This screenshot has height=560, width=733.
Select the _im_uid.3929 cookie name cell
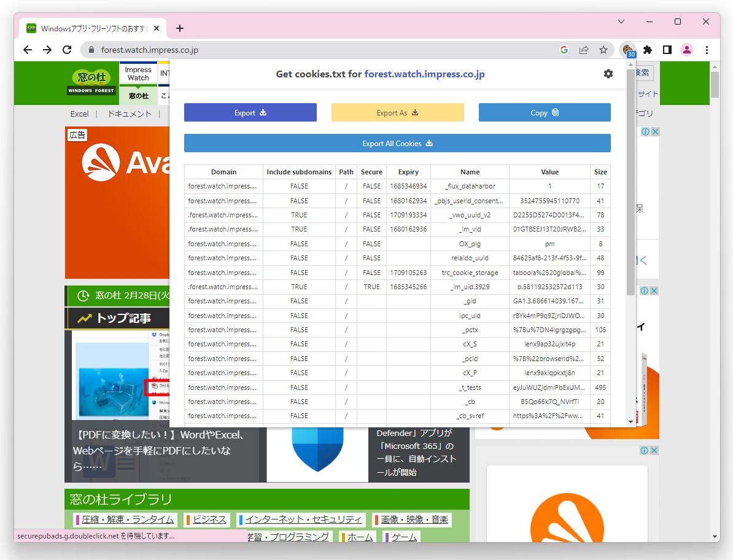pyautogui.click(x=470, y=287)
